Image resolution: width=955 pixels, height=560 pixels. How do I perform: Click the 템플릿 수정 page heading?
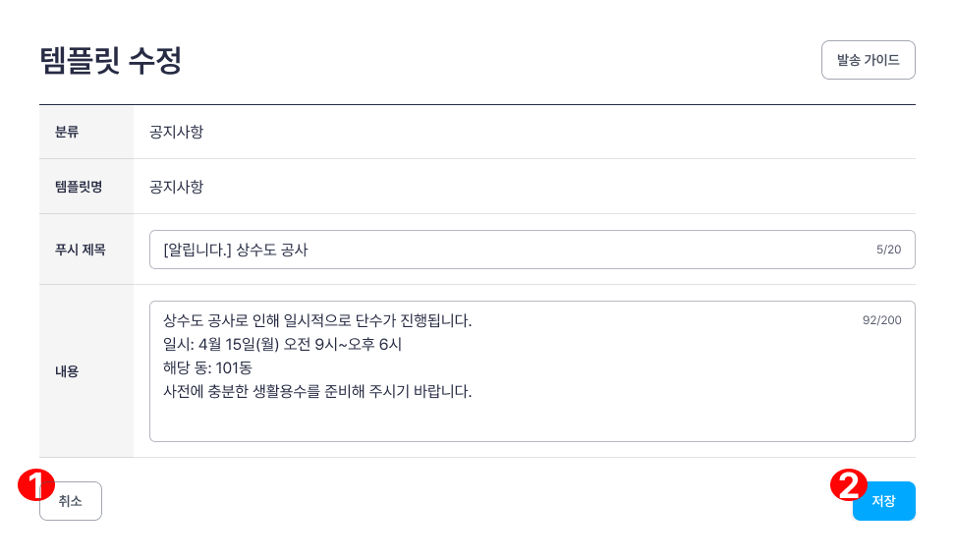coord(111,60)
